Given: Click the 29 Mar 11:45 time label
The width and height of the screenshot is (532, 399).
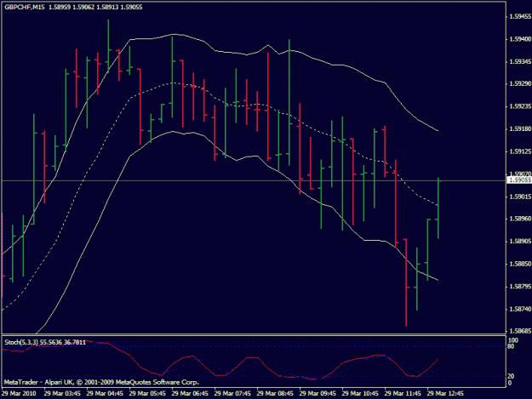Looking at the screenshot, I should pos(403,394).
